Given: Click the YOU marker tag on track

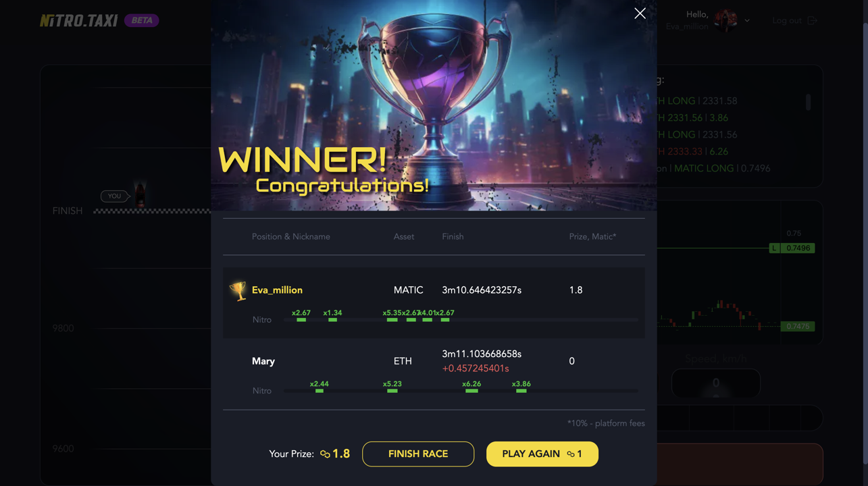Looking at the screenshot, I should coord(114,196).
